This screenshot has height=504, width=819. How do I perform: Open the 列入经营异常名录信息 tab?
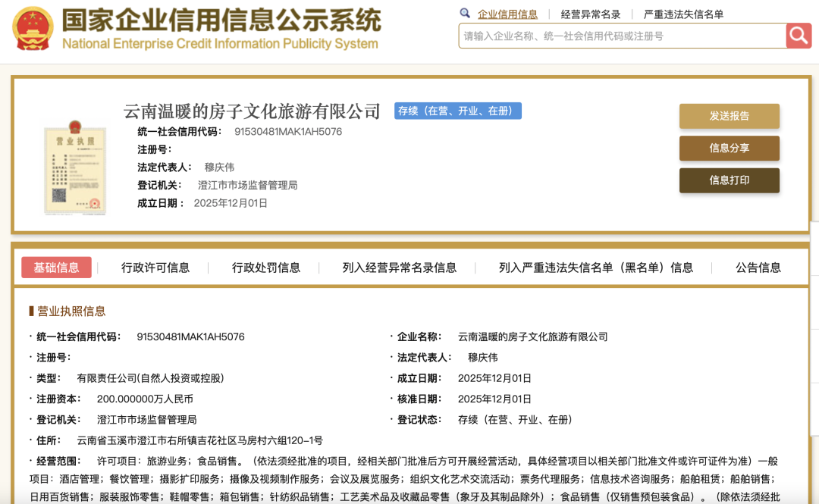click(x=400, y=268)
